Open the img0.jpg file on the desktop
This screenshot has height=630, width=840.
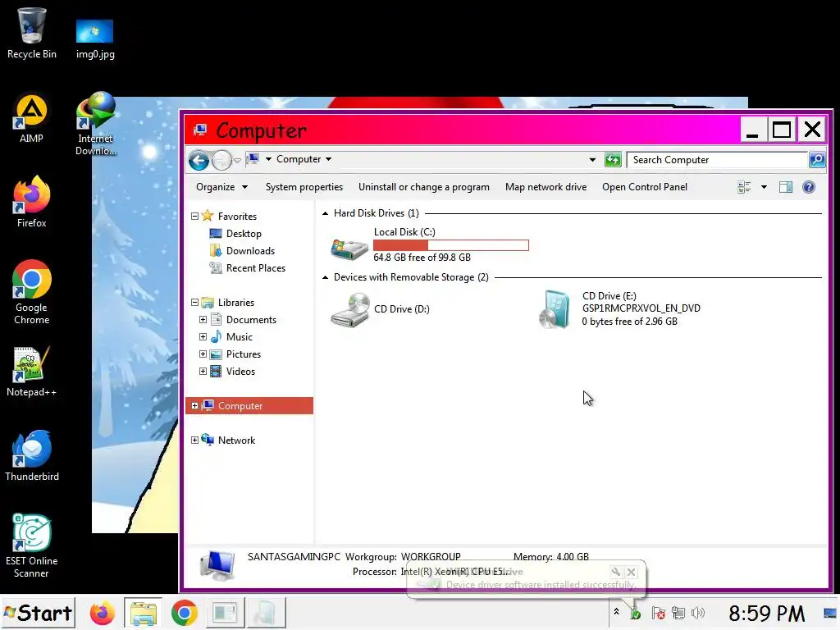pos(95,39)
